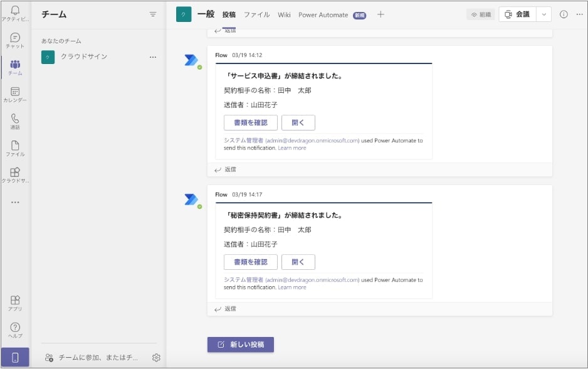Image resolution: width=588 pixels, height=369 pixels.
Task: Click 返信 under the 秘密保持契約書 message
Action: (x=226, y=309)
